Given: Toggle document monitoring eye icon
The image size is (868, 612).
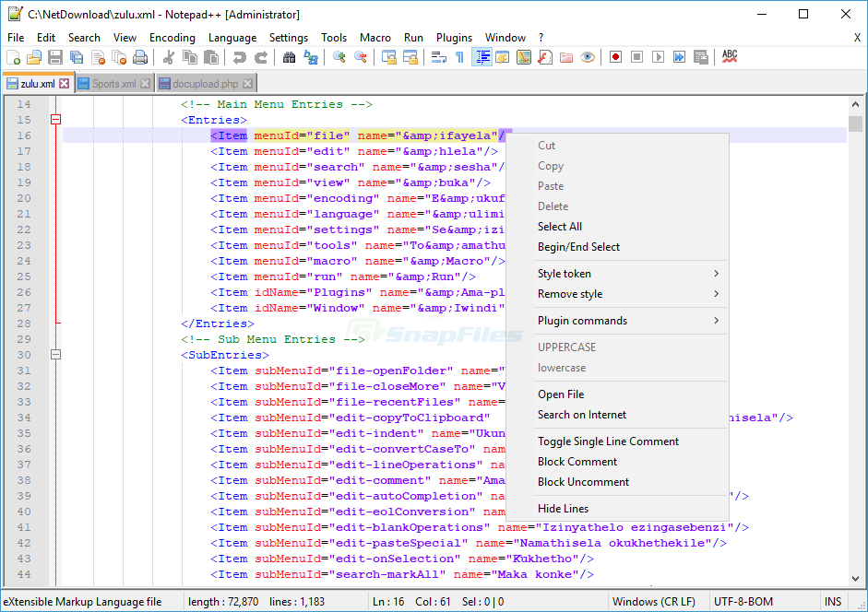Looking at the screenshot, I should pyautogui.click(x=588, y=56).
